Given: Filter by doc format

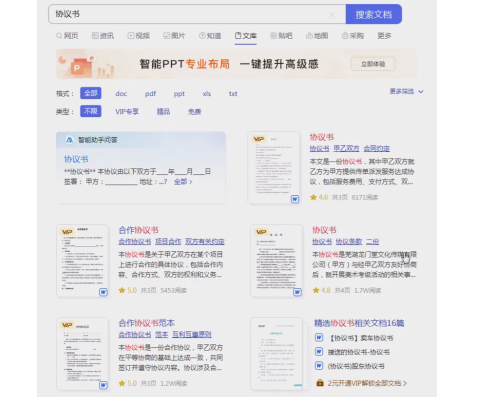Looking at the screenshot, I should click(121, 94).
